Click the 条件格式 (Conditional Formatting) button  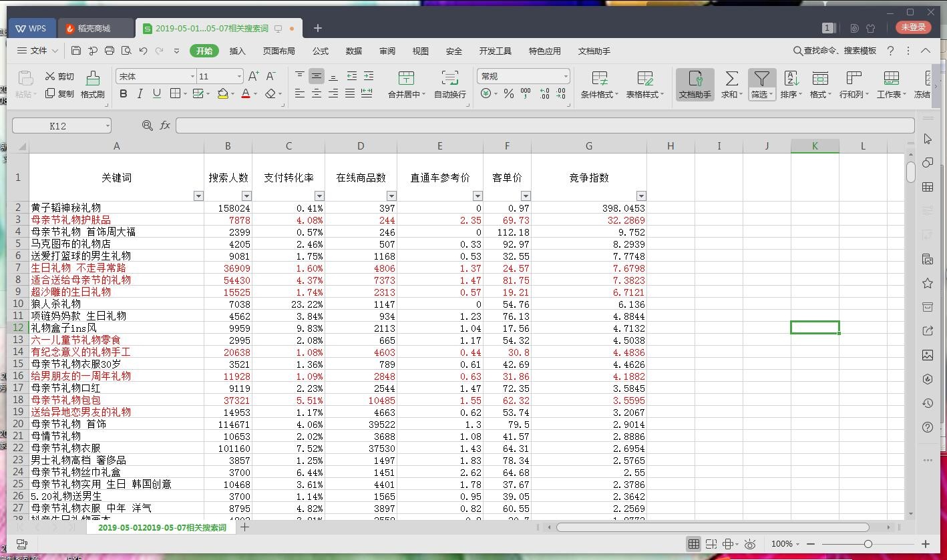[599, 85]
